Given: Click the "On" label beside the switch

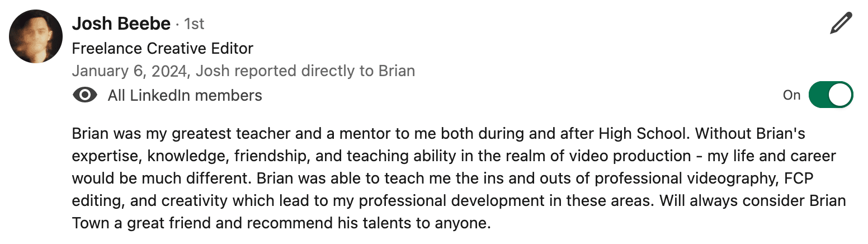Looking at the screenshot, I should 791,96.
